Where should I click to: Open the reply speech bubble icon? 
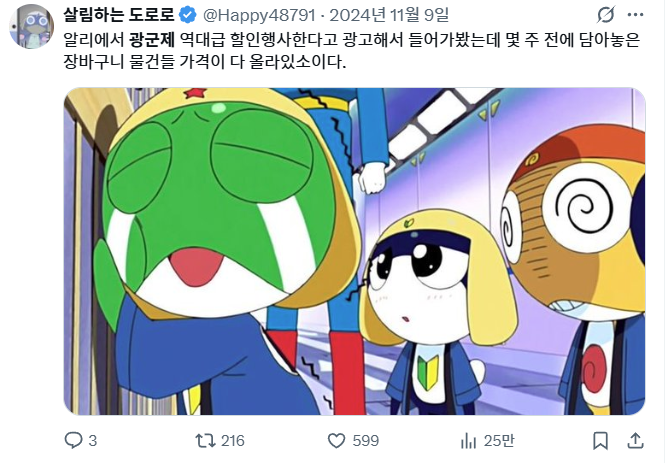73,440
